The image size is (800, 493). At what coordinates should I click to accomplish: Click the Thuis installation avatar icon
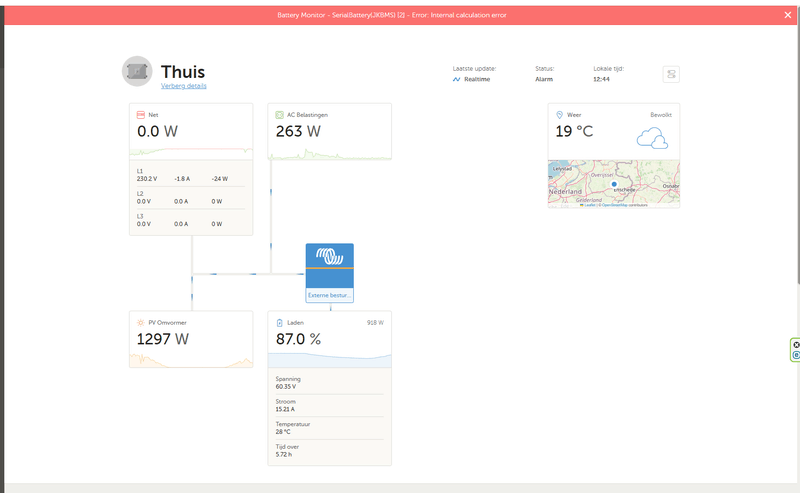click(137, 71)
